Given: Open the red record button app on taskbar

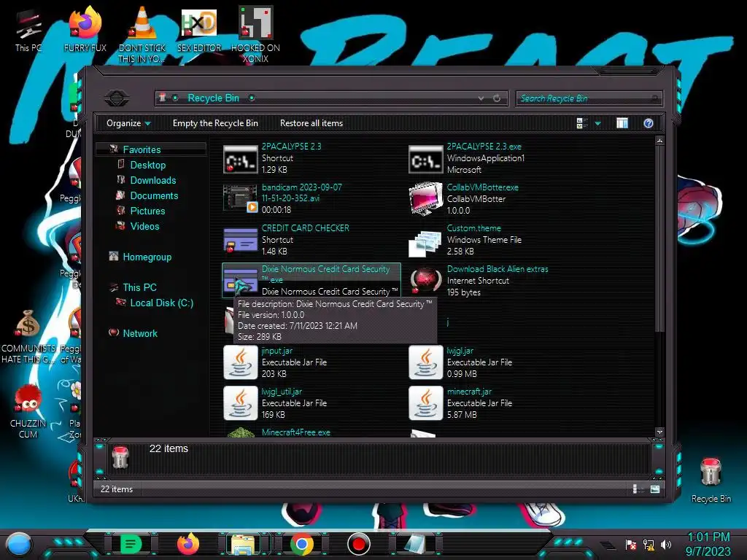Looking at the screenshot, I should click(x=359, y=544).
